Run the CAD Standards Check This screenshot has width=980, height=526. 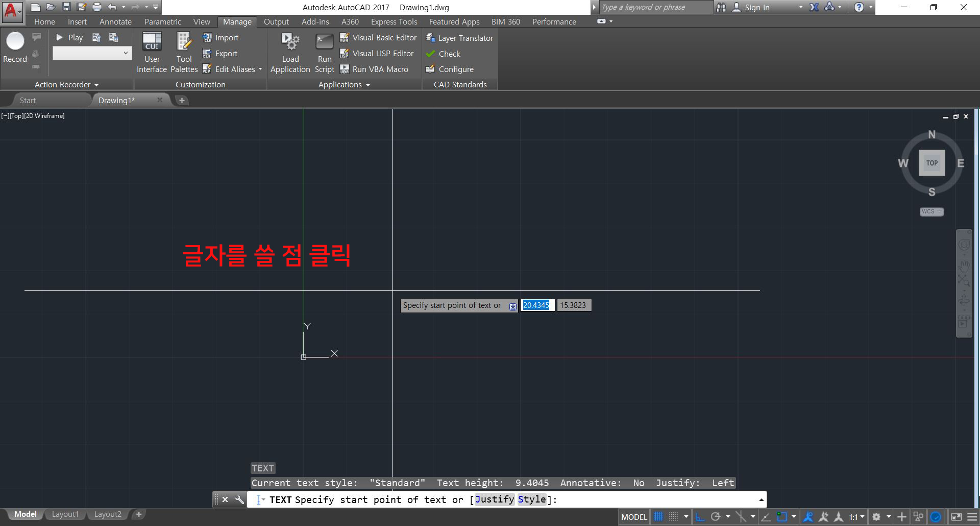[443, 54]
